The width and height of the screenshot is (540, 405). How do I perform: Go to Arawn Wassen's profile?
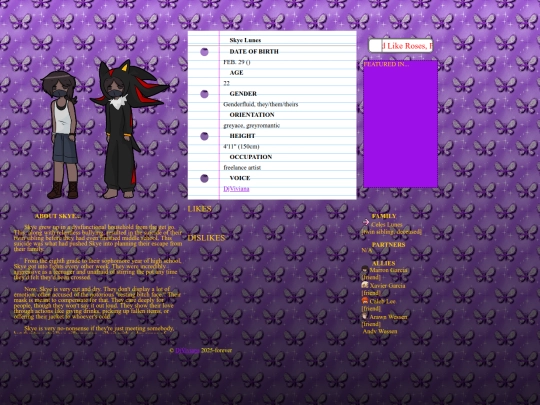coord(388,317)
